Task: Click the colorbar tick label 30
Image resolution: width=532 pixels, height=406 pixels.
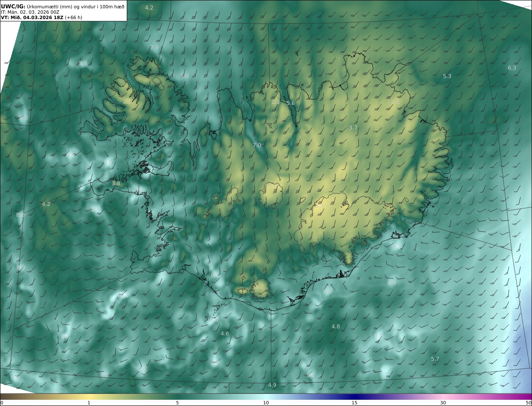Action: [443, 403]
